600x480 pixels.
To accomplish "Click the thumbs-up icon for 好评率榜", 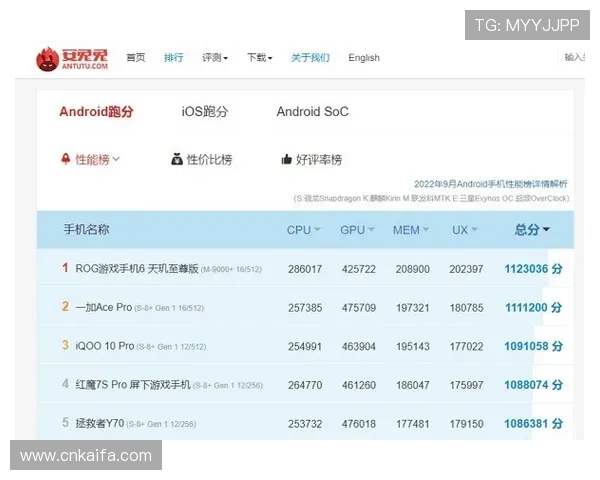I will [287, 159].
